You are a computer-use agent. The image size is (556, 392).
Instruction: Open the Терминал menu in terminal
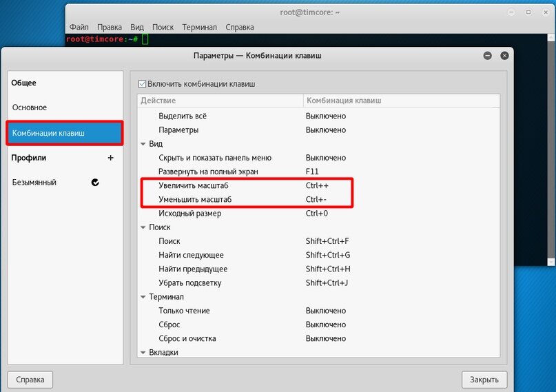pyautogui.click(x=199, y=28)
